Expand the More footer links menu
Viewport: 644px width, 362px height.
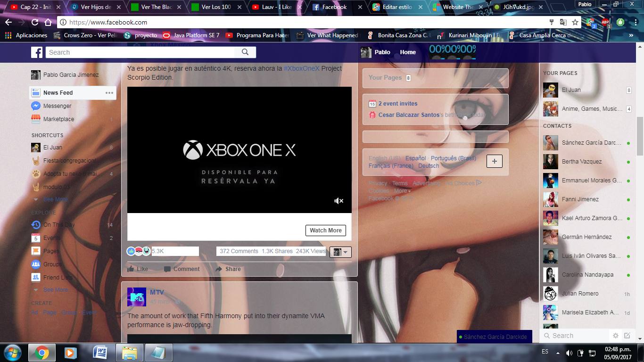402,191
